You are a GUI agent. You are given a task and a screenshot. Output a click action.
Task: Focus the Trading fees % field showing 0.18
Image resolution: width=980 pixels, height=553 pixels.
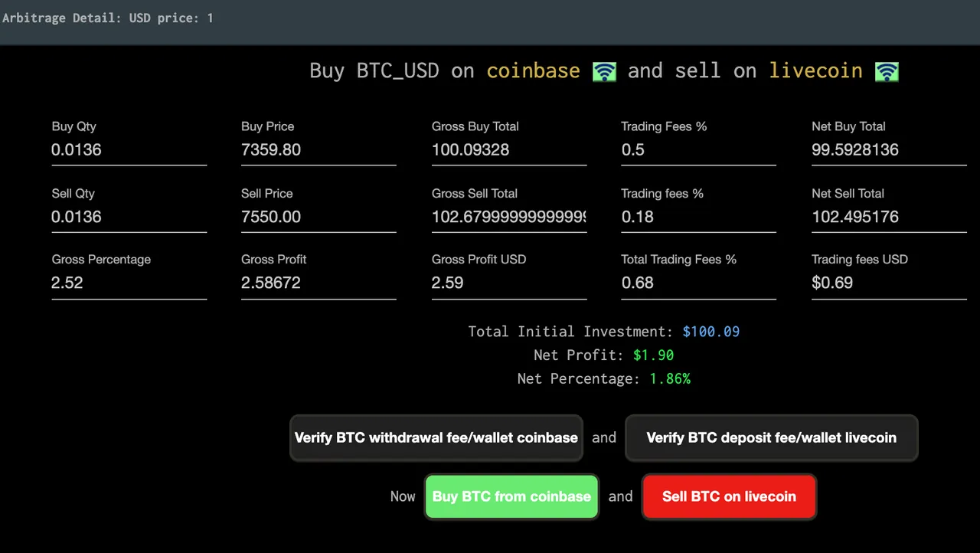698,218
